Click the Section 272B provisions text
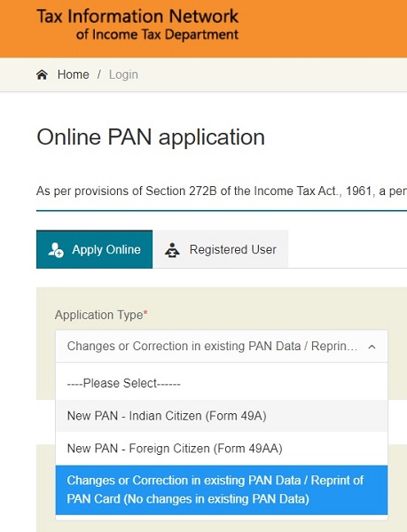The width and height of the screenshot is (407, 532). click(x=222, y=191)
